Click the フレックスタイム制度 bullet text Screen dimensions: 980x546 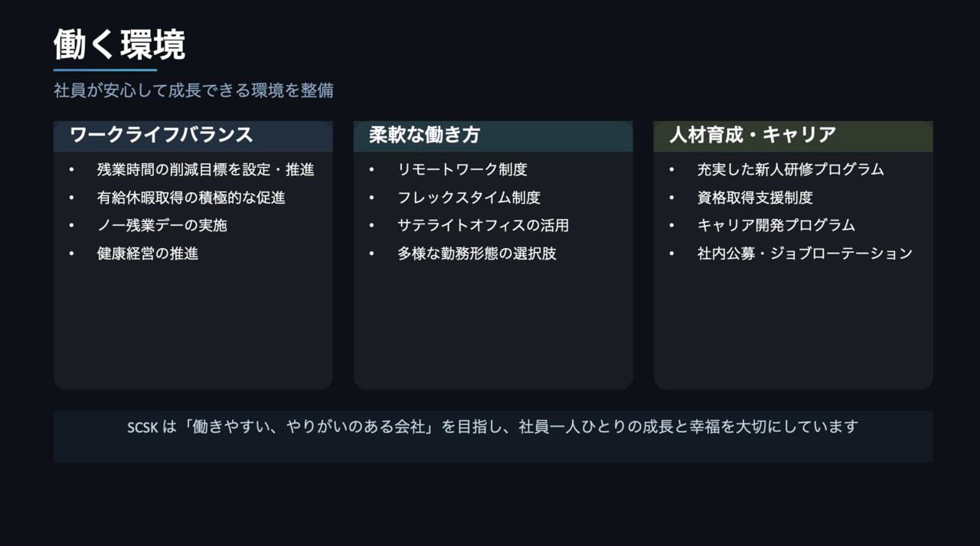pyautogui.click(x=469, y=198)
